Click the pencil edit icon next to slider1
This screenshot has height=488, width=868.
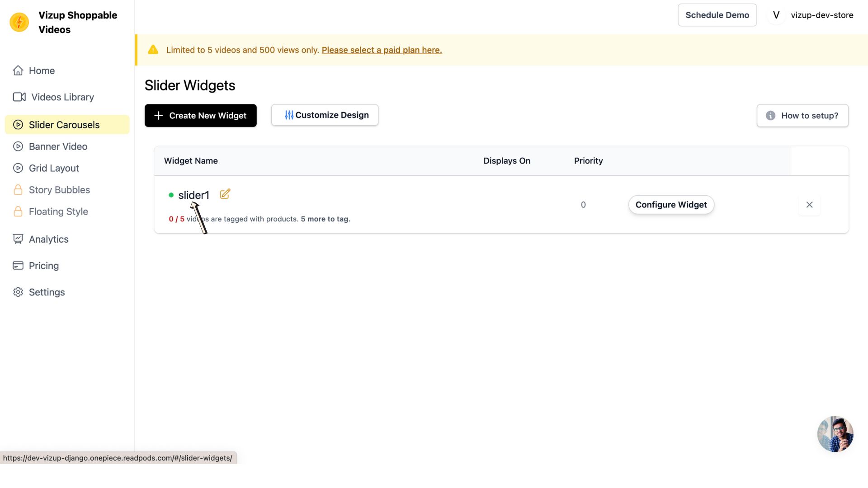(x=225, y=194)
